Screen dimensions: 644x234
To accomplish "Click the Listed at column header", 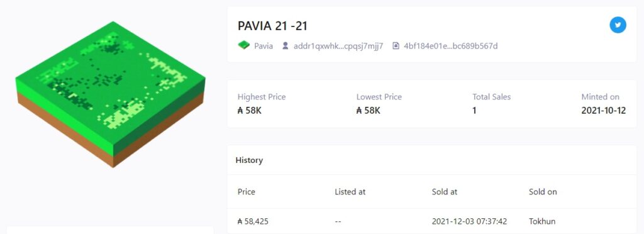I will click(350, 192).
